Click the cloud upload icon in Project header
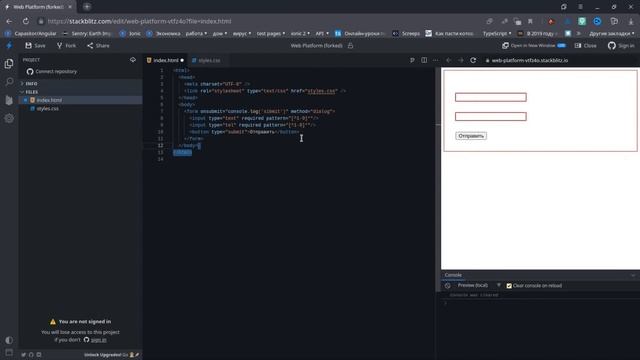 (133, 60)
